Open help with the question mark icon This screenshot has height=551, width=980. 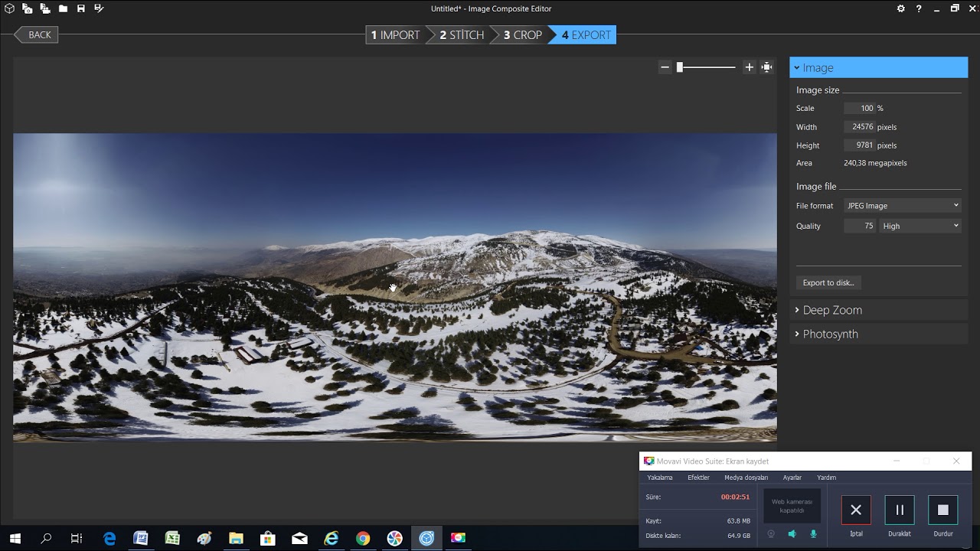point(919,8)
